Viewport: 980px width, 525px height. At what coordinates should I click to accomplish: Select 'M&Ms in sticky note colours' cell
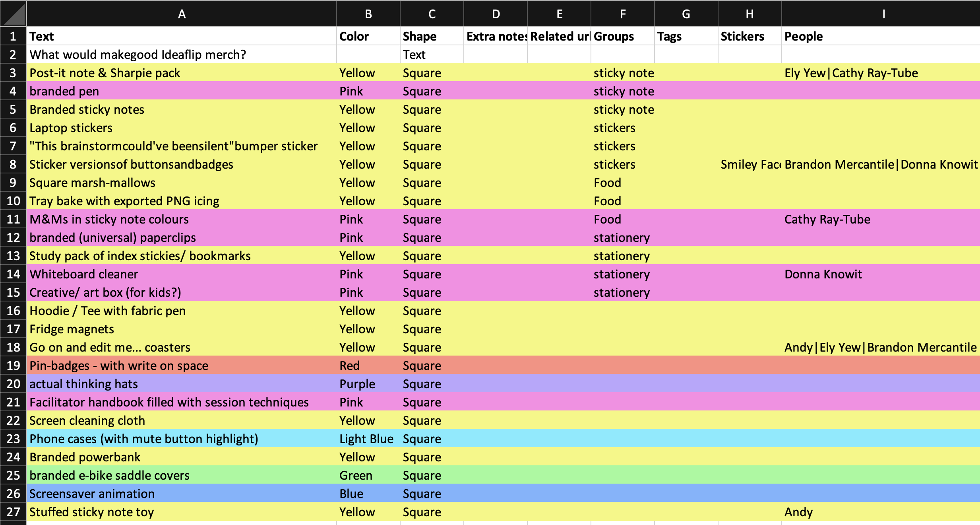click(182, 219)
